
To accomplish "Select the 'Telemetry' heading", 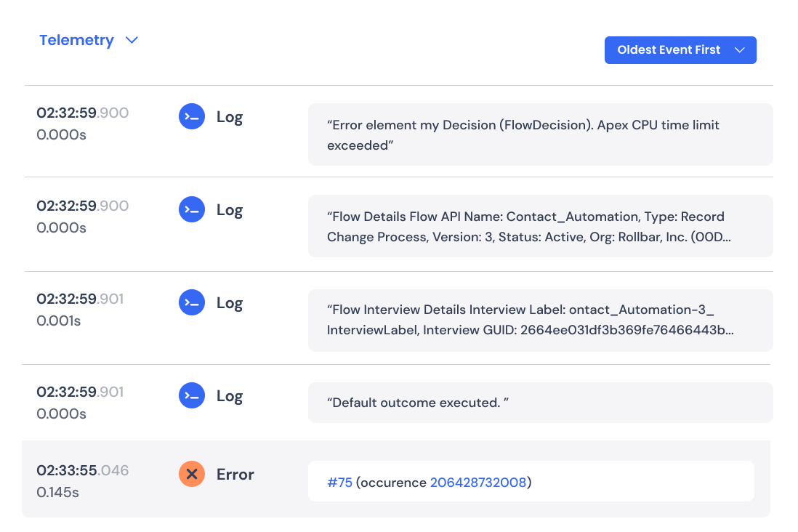I will [x=77, y=40].
